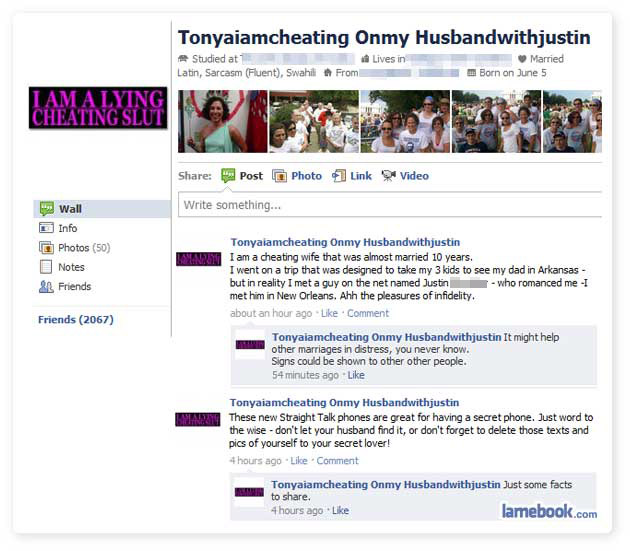Click avatar in the 'Just some facts' comment
Screen dimensions: 630x551
pyautogui.click(x=249, y=492)
